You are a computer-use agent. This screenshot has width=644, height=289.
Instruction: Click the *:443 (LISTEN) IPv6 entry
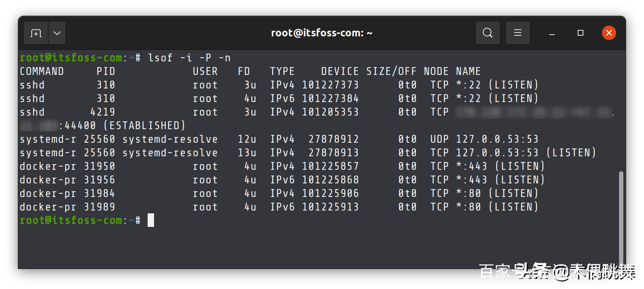point(500,180)
